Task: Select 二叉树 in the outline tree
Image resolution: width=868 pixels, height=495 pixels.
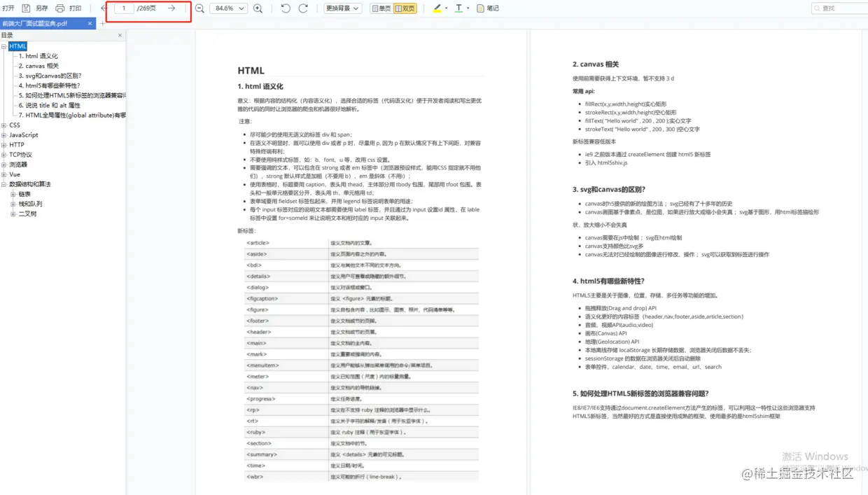Action: [x=27, y=214]
